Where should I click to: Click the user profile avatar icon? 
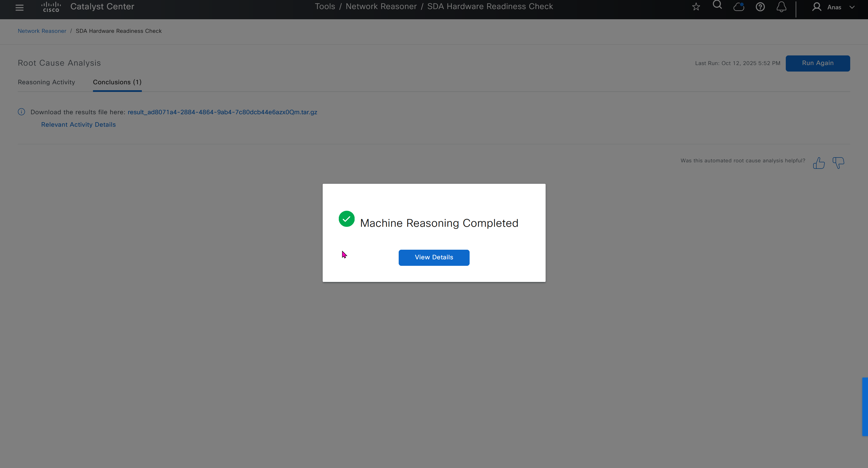(x=817, y=7)
